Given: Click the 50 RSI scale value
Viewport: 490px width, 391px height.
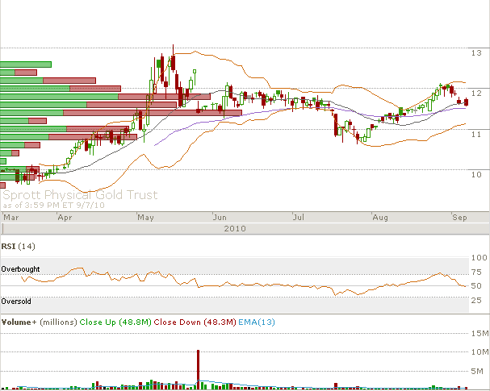Looking at the screenshot, I should point(476,286).
